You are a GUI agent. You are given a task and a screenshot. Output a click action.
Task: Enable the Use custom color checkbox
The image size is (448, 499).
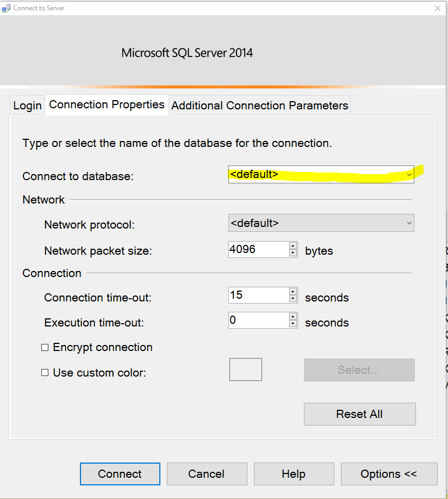point(45,373)
